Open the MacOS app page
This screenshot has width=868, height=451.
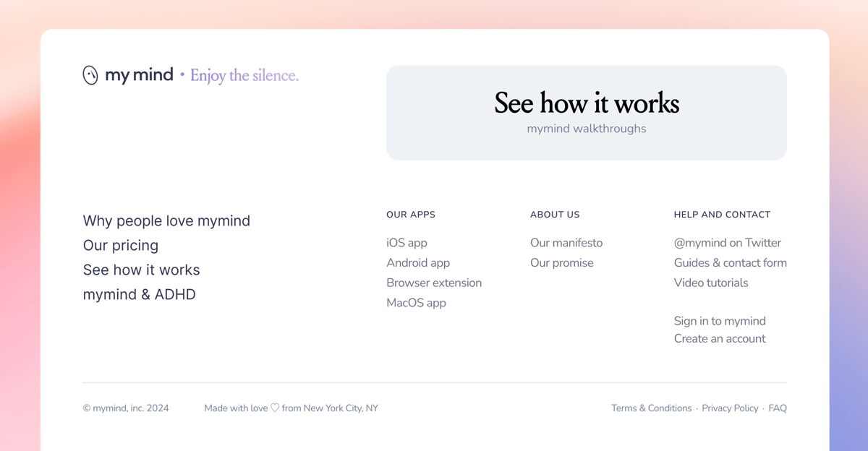coord(416,303)
